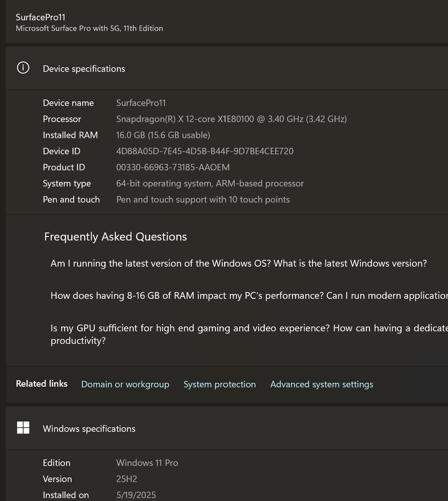Image resolution: width=448 pixels, height=501 pixels.
Task: Open Advanced system settings
Action: click(x=321, y=384)
